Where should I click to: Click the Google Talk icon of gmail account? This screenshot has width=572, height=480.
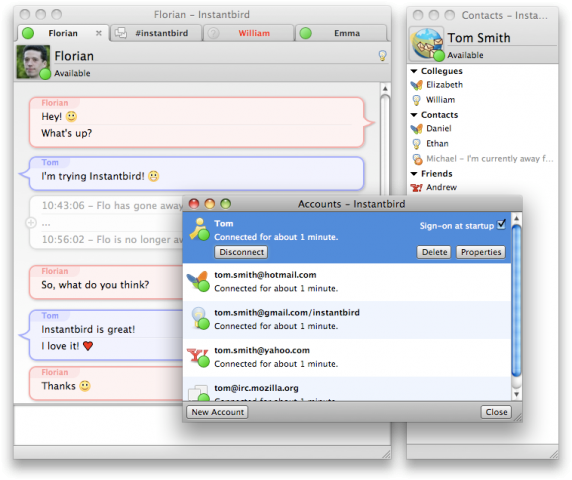point(200,318)
